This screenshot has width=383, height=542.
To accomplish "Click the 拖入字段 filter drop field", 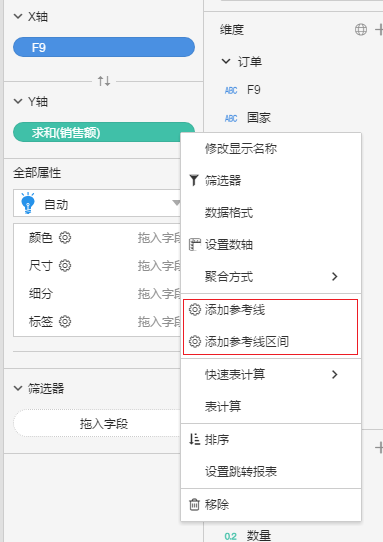I will coord(97,423).
